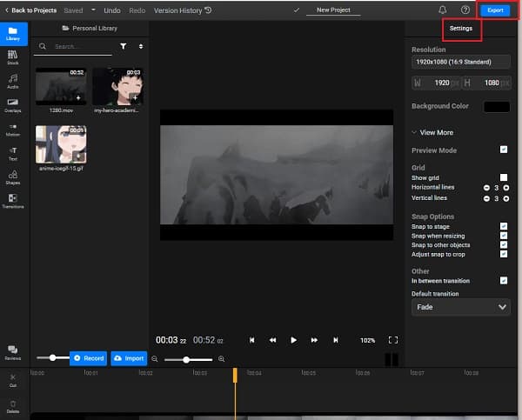Toggle the Preview Mode checkbox

pyautogui.click(x=504, y=150)
